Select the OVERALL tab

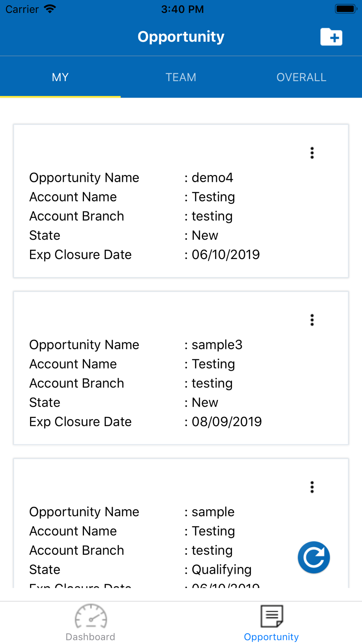tap(301, 77)
